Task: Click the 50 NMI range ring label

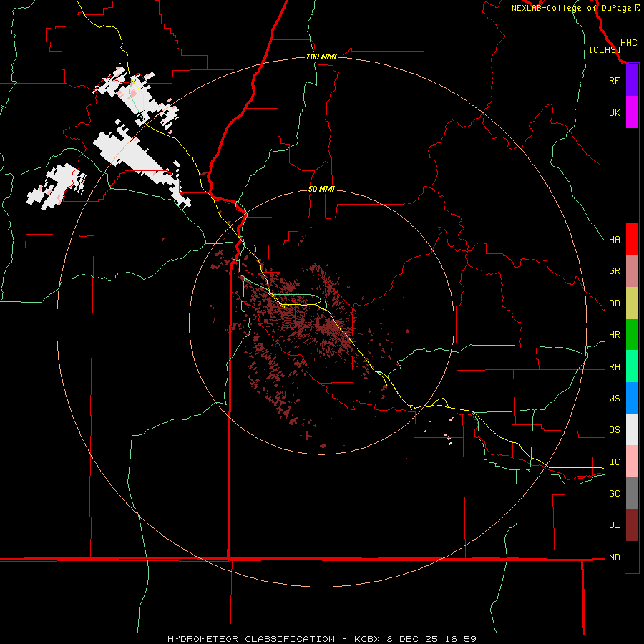Action: tap(321, 189)
